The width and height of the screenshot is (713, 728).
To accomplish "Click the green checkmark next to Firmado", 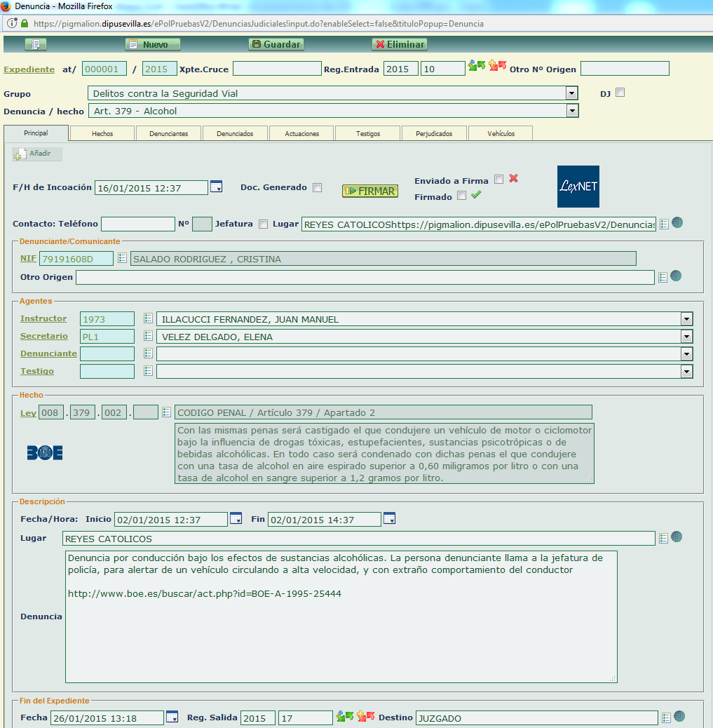I will (476, 196).
